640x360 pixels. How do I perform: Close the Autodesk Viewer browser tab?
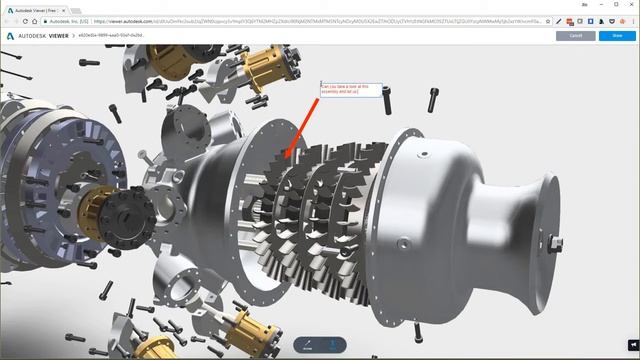[x=64, y=10]
